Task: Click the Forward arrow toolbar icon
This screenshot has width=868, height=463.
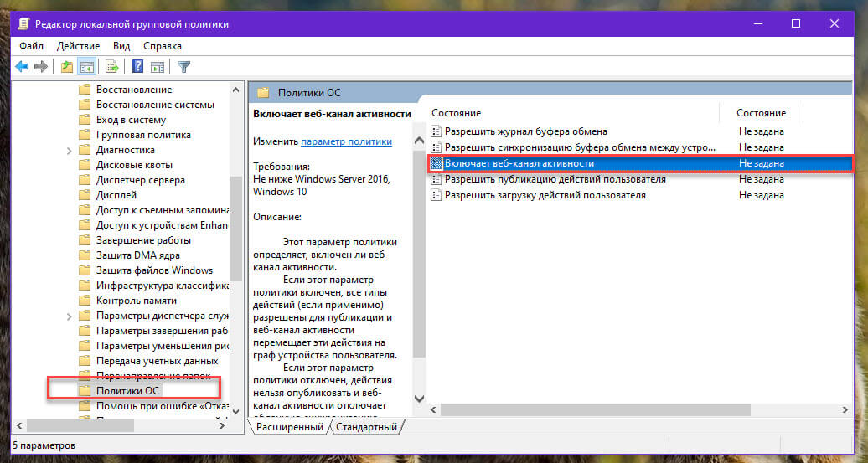Action: pyautogui.click(x=41, y=67)
